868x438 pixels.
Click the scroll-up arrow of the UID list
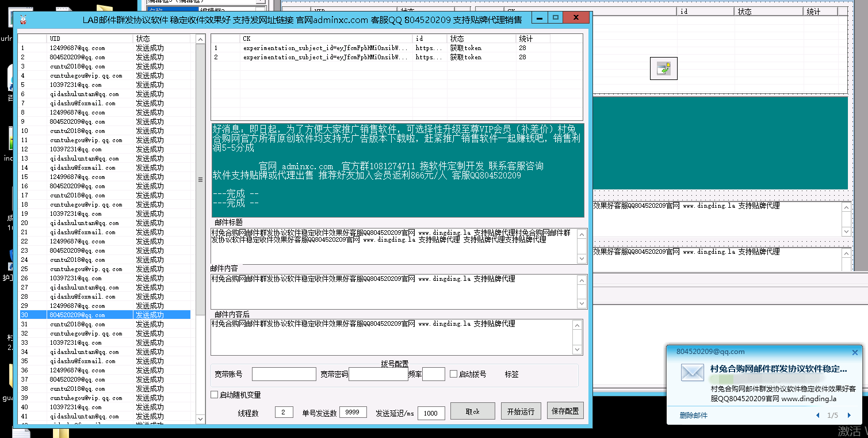(x=200, y=39)
